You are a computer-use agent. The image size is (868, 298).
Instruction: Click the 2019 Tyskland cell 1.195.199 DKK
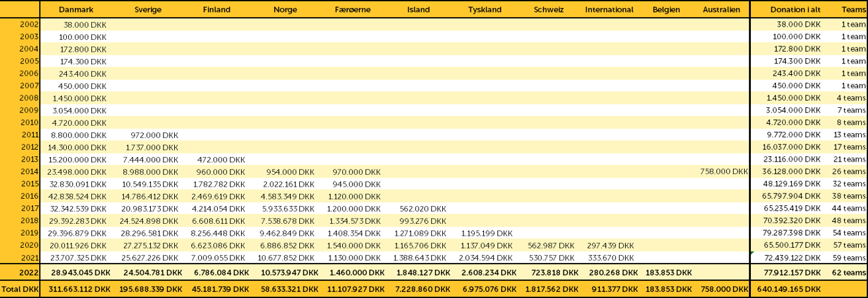486,233
